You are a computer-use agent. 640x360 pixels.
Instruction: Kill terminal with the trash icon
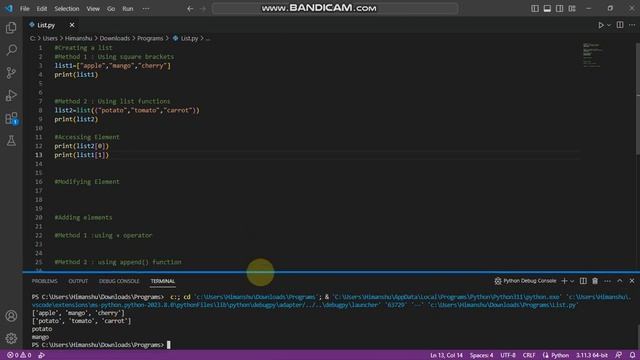pos(595,281)
